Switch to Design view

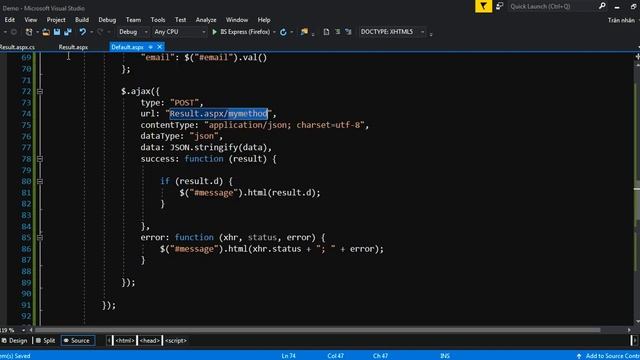click(x=14, y=340)
